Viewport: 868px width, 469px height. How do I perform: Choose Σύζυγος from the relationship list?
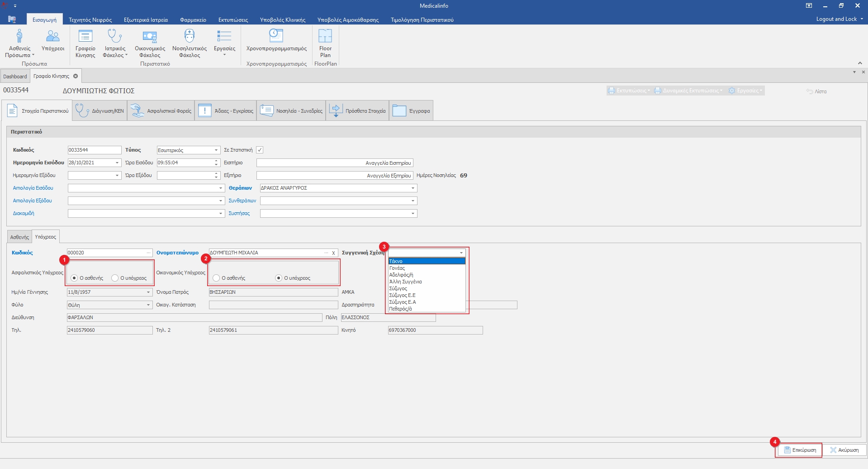[x=398, y=288]
